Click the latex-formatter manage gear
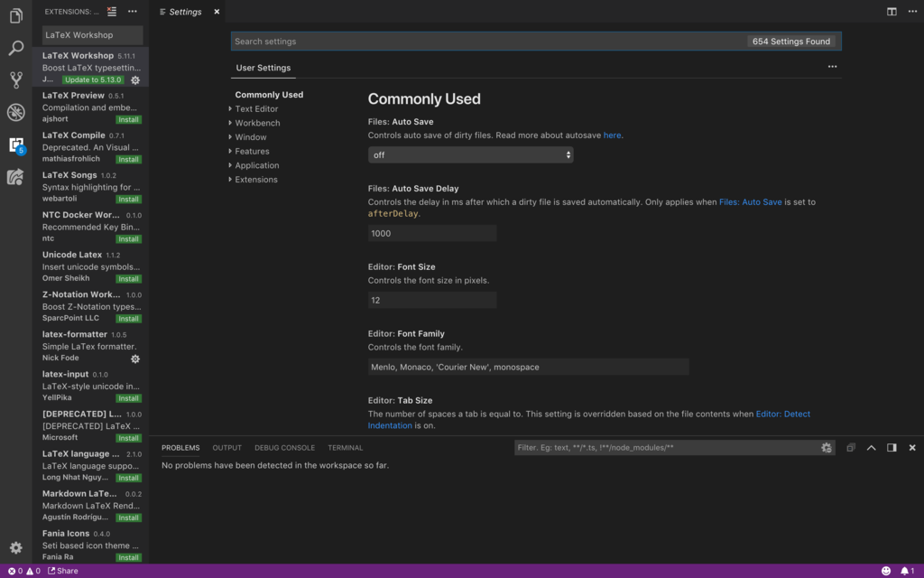Image resolution: width=924 pixels, height=578 pixels. 135,359
